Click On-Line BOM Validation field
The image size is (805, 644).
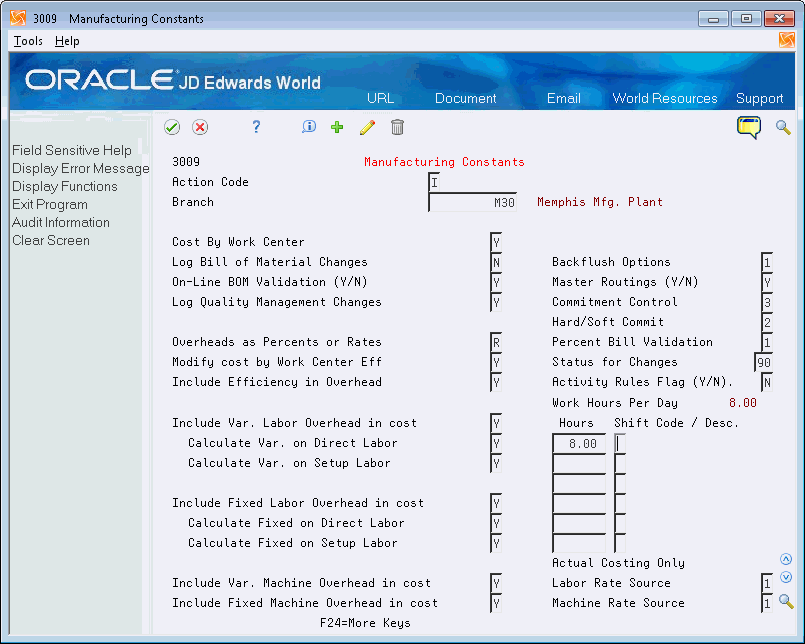tap(496, 282)
